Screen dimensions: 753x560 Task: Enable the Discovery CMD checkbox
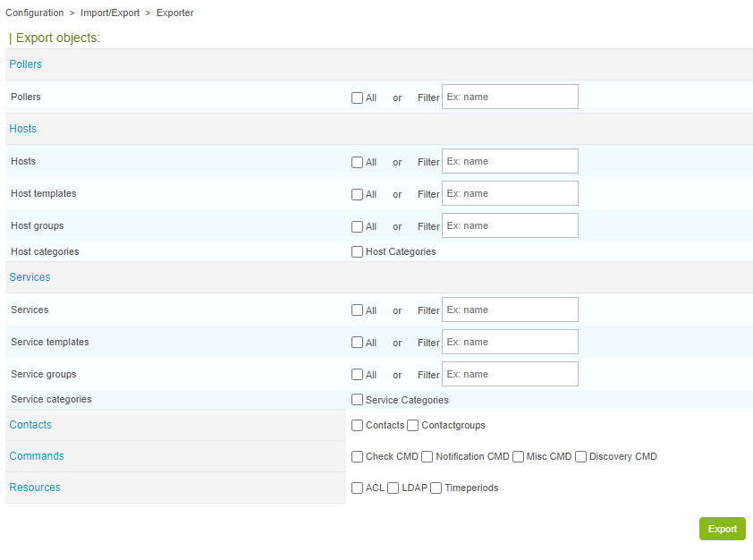coord(581,457)
